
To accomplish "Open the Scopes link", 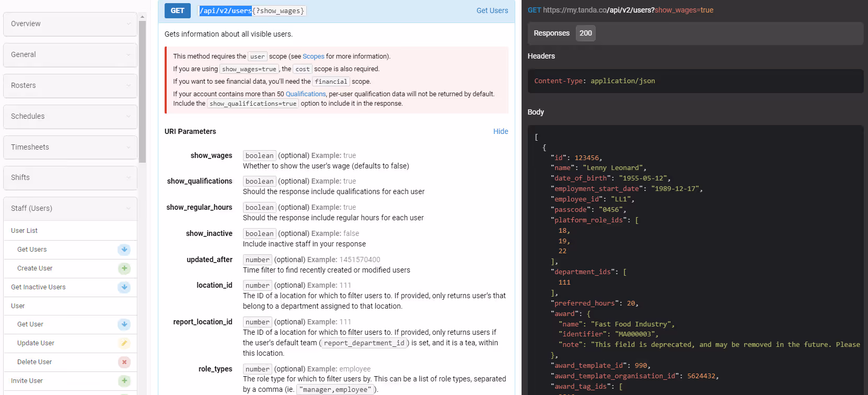I will pos(313,57).
